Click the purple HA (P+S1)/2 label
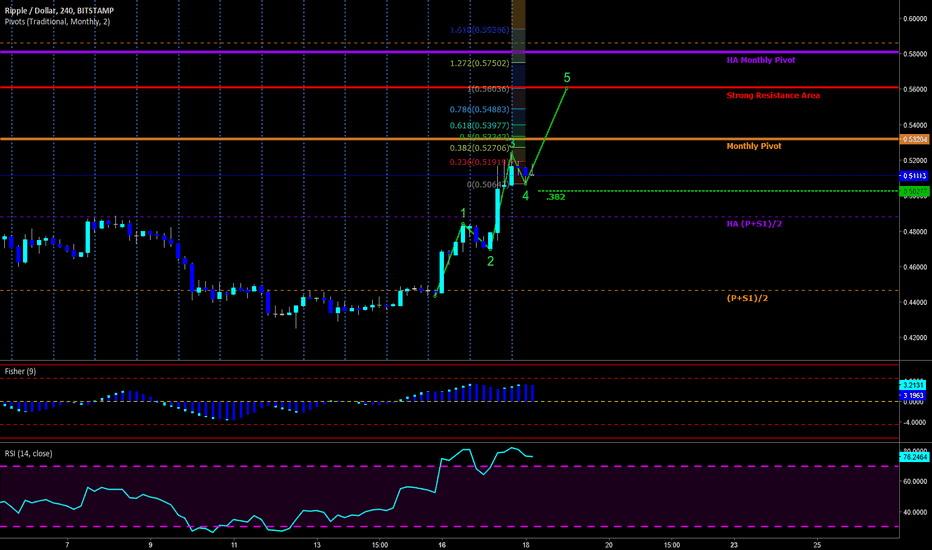Image resolution: width=932 pixels, height=550 pixels. click(754, 224)
